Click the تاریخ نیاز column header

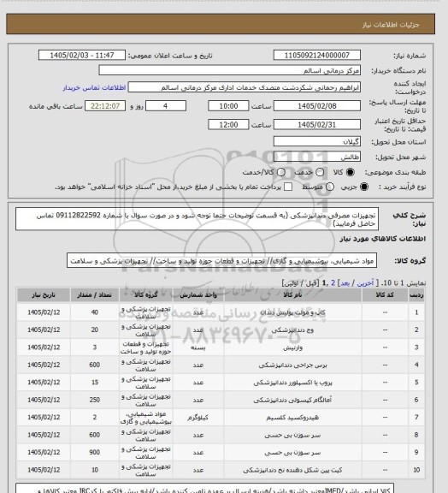(x=44, y=295)
